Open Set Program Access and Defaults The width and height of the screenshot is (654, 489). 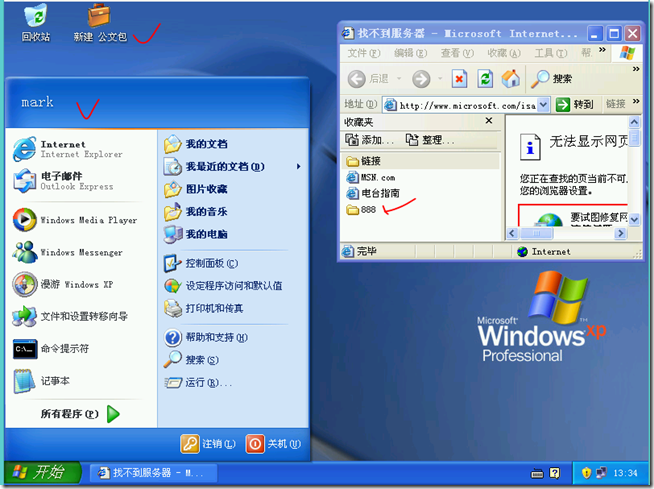224,286
